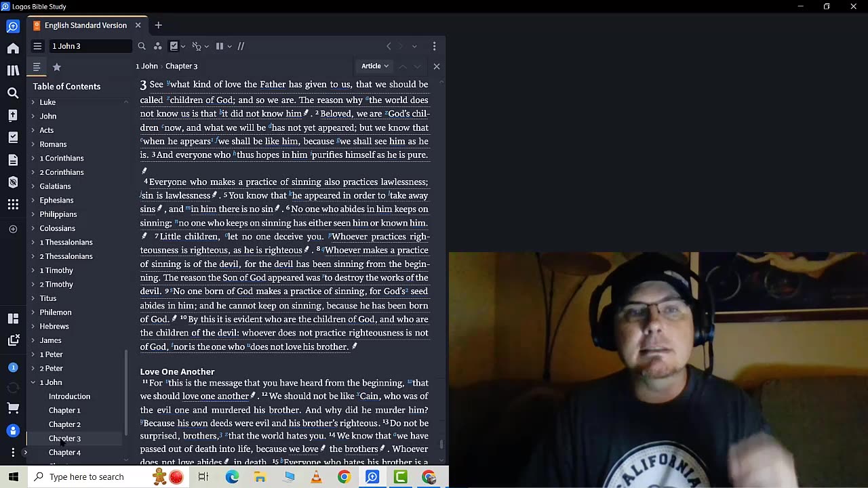868x488 pixels.
Task: Expand the 2 Peter tree node
Action: click(33, 368)
